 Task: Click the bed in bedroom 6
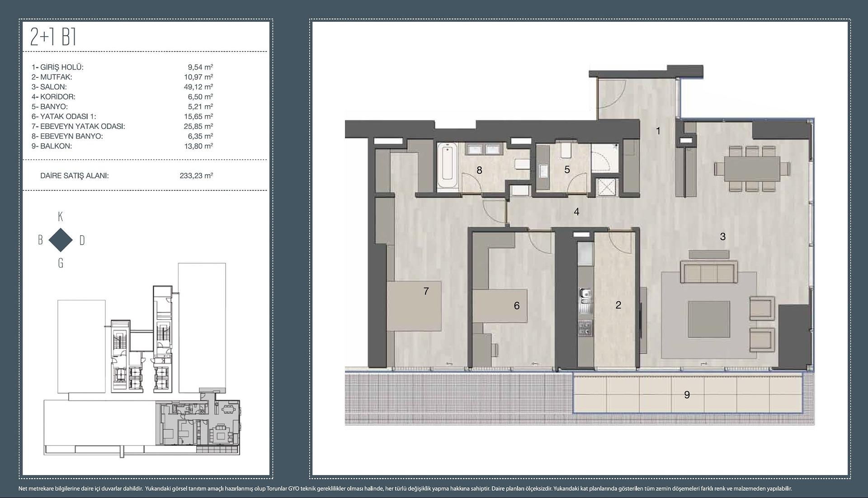pos(500,306)
